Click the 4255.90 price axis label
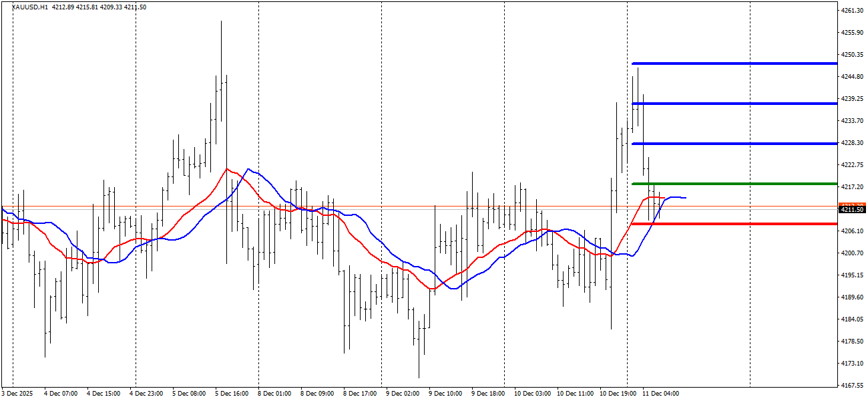The image size is (868, 401). (852, 33)
